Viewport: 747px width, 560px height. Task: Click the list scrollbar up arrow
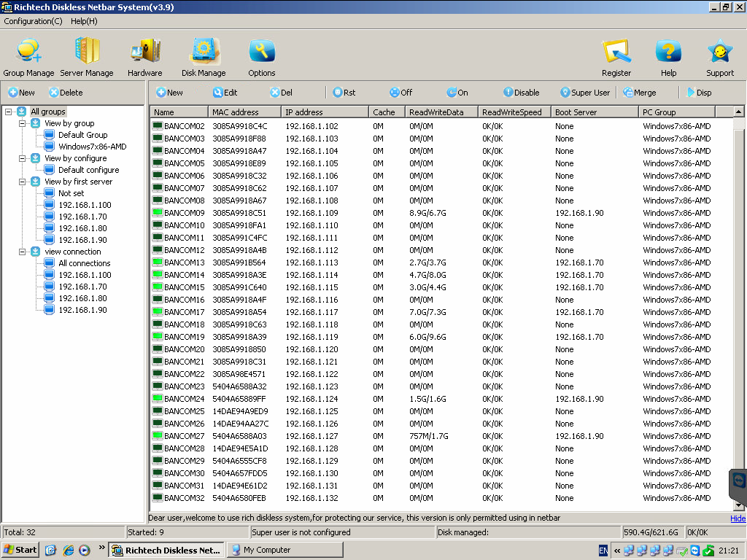tap(738, 112)
